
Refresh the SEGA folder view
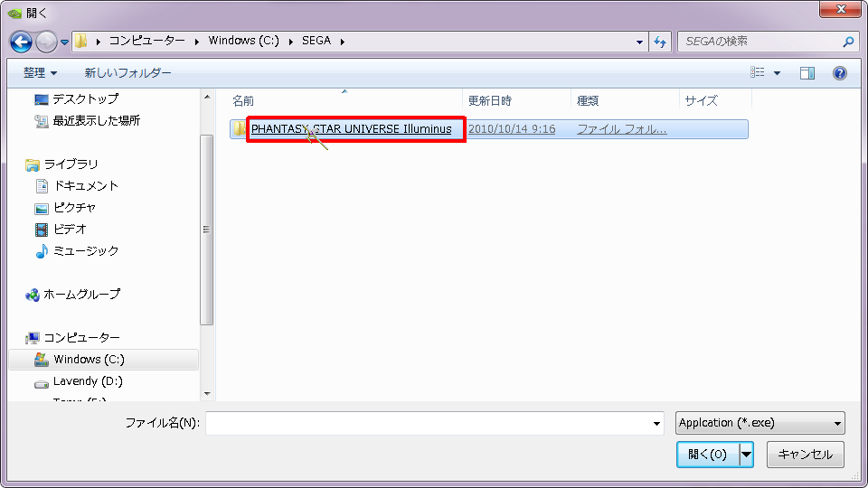(x=660, y=42)
